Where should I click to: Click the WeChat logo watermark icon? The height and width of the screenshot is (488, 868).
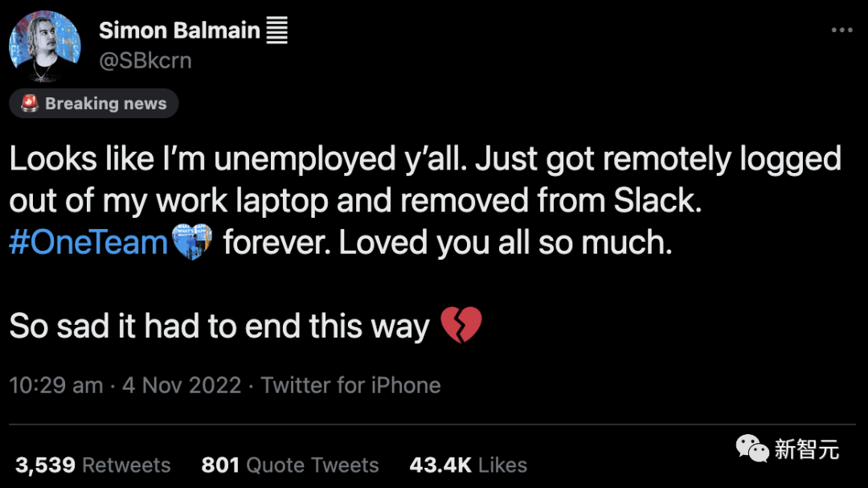click(x=752, y=449)
